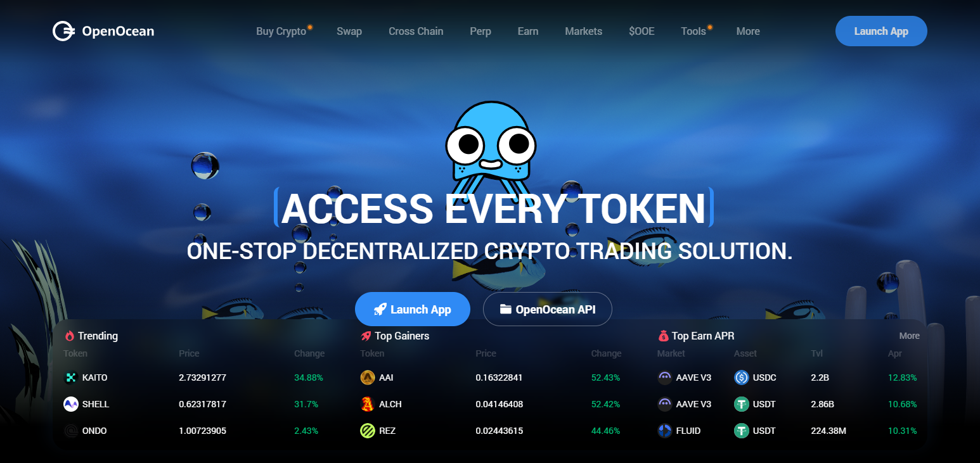Click the SHELL token icon
The height and width of the screenshot is (463, 980).
tap(70, 404)
